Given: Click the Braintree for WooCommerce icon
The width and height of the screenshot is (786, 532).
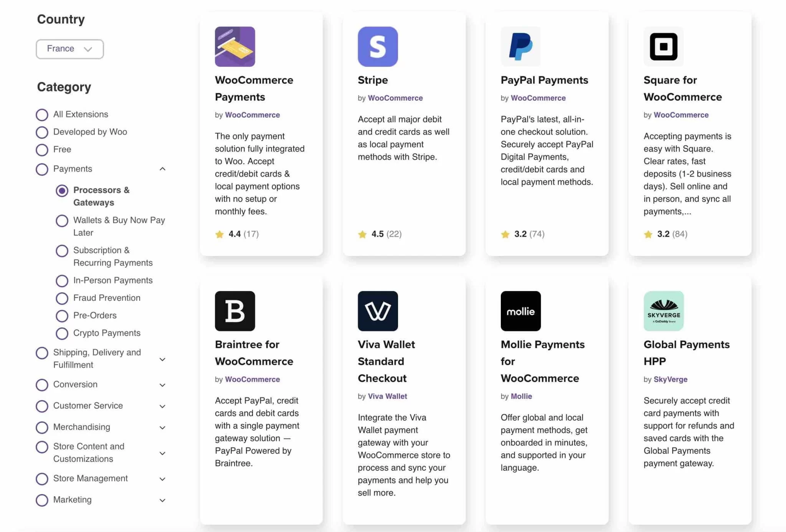Looking at the screenshot, I should coord(234,311).
